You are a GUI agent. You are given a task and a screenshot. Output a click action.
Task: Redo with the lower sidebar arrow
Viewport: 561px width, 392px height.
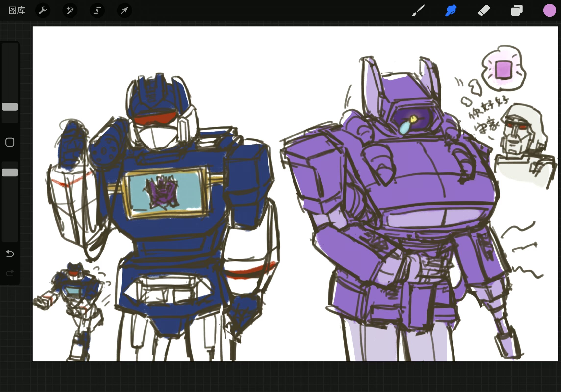10,273
